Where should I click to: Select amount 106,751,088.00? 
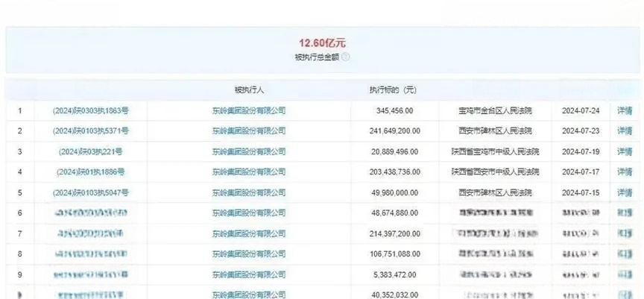pyautogui.click(x=395, y=254)
